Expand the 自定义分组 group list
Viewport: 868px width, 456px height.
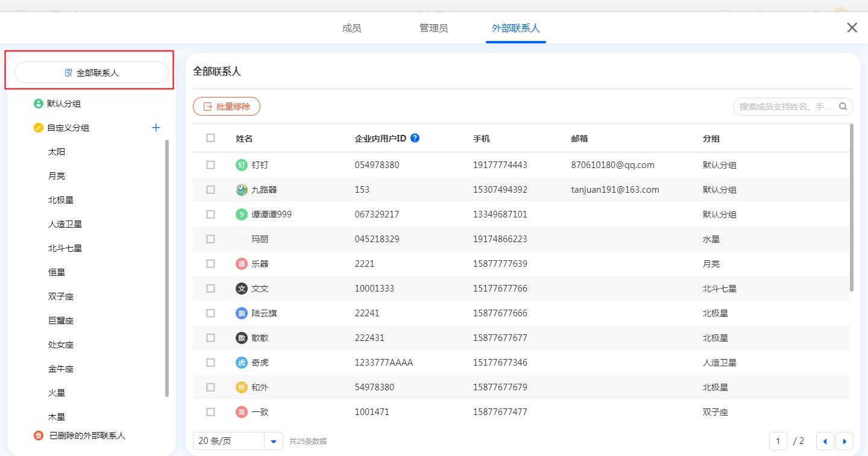pyautogui.click(x=68, y=128)
